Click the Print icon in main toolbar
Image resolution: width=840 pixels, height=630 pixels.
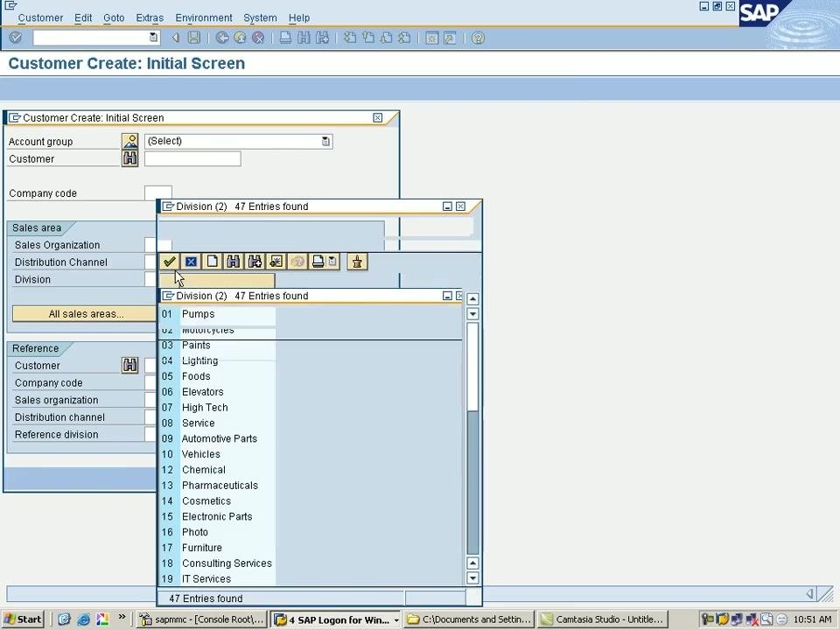click(285, 38)
